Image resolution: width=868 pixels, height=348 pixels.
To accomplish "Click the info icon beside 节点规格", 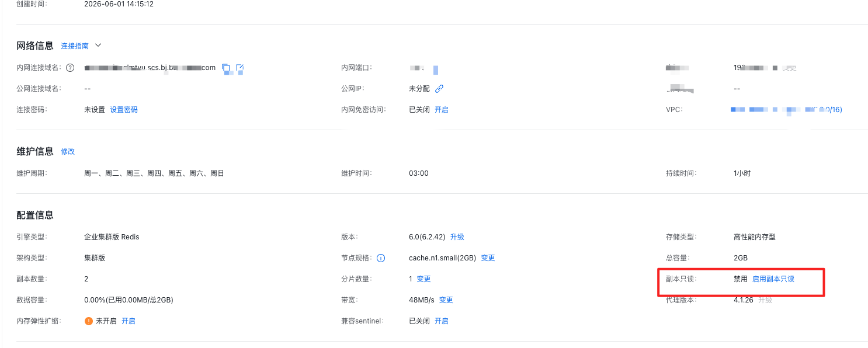I will [381, 258].
